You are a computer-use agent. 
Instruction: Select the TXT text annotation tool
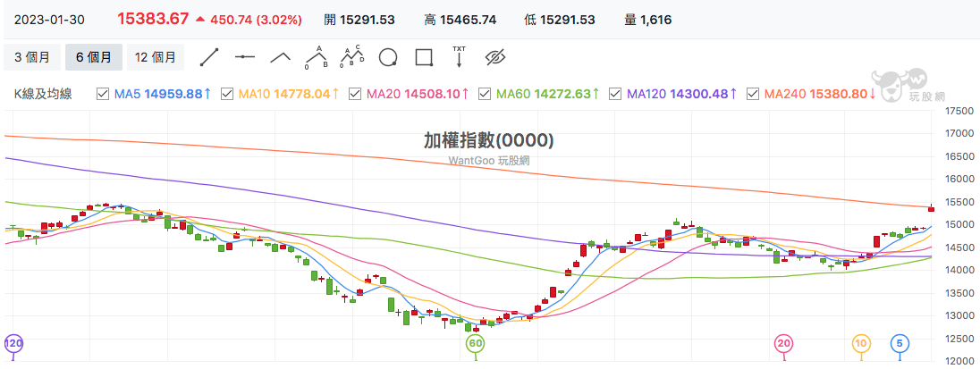tap(459, 56)
